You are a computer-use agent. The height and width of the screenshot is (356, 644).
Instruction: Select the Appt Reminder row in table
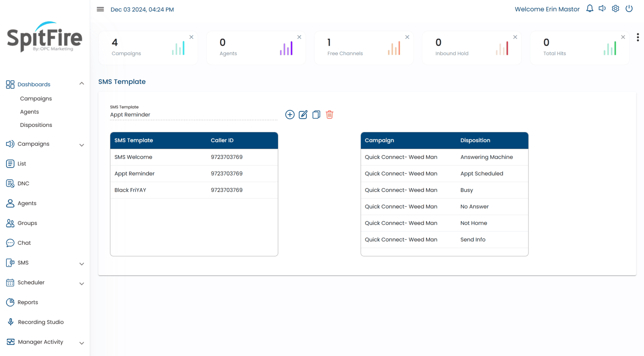[194, 174]
